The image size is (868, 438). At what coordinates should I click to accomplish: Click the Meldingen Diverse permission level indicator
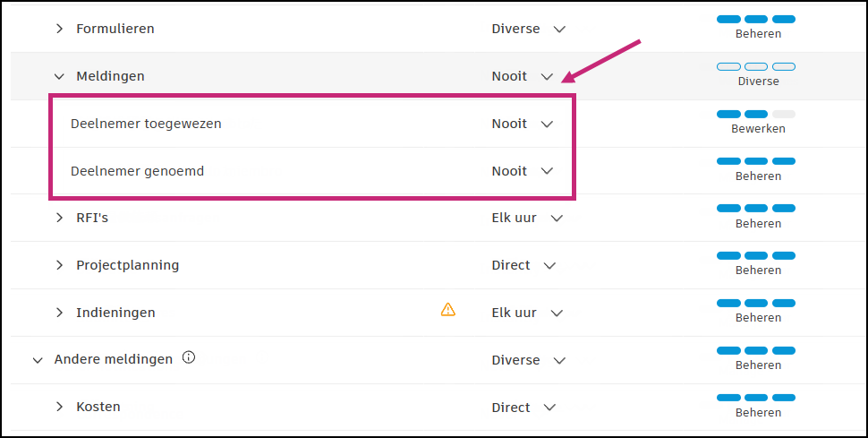(757, 73)
